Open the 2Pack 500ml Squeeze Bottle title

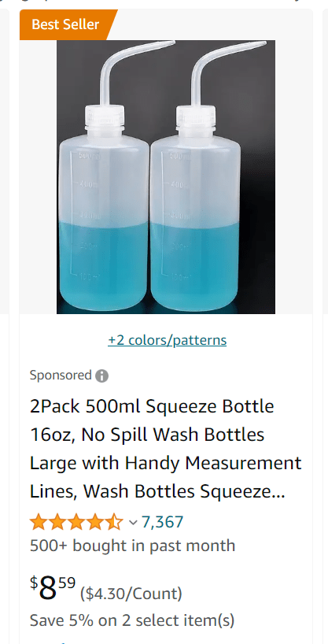click(166, 449)
